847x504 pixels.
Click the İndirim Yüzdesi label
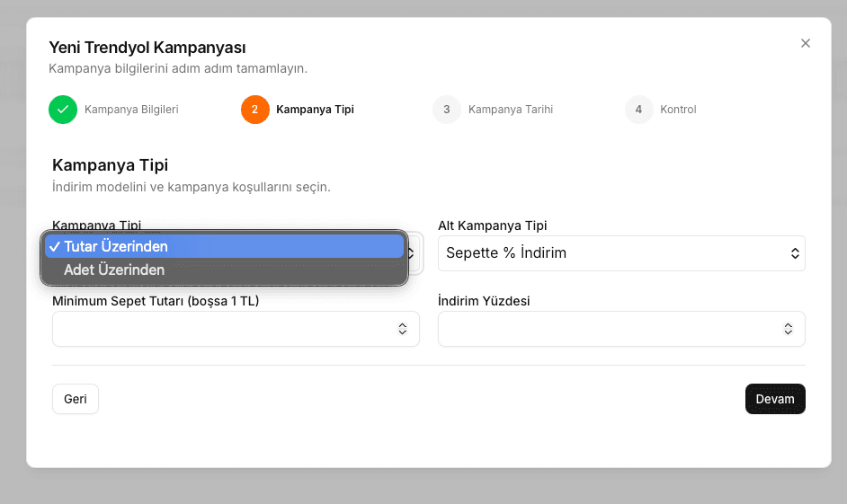point(484,301)
